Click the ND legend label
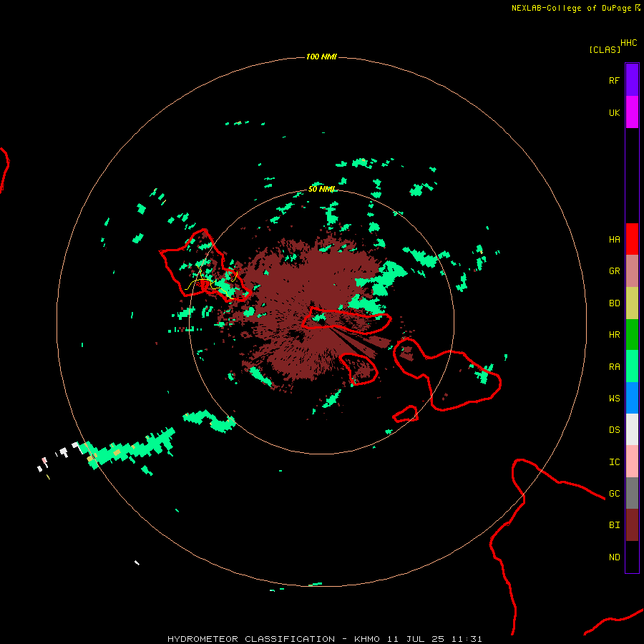Screen dimensions: 644x644 (x=615, y=557)
